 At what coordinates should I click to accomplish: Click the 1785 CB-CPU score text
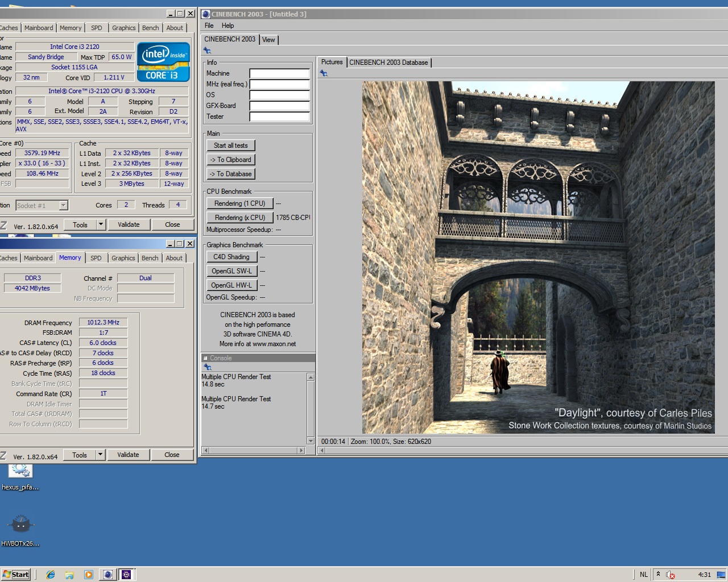[x=293, y=218]
